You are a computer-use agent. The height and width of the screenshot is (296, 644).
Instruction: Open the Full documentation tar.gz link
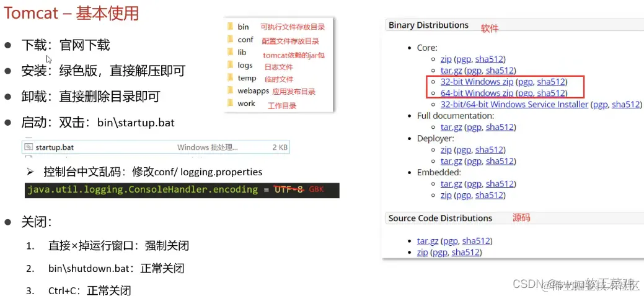(x=451, y=128)
